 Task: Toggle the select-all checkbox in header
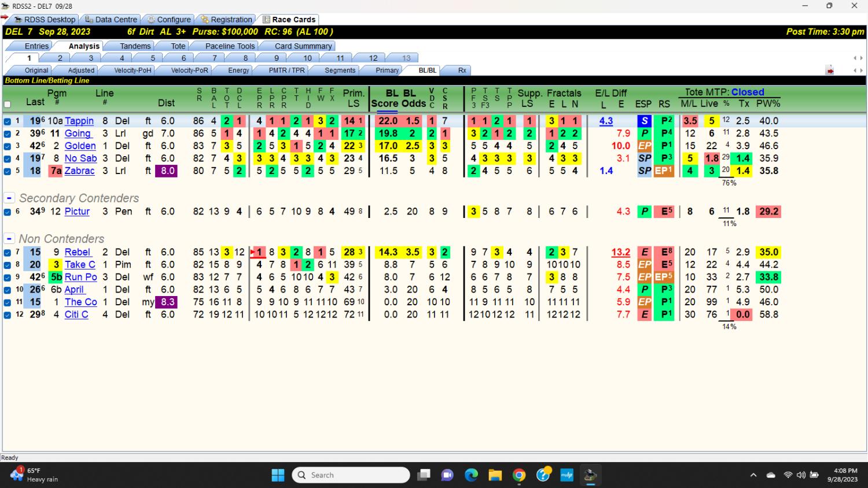coord(8,105)
